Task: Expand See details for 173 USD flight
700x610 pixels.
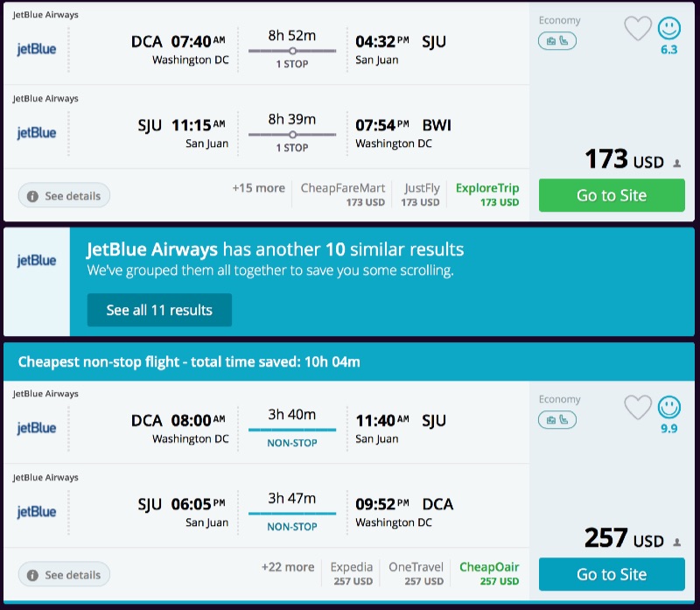Action: tap(63, 196)
